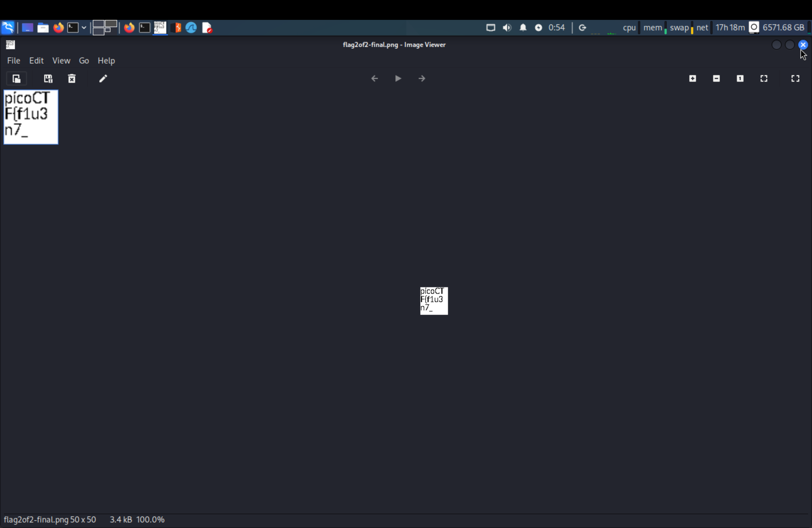Image resolution: width=812 pixels, height=528 pixels.
Task: Click the 0:54 clock in panel
Action: [x=557, y=28]
